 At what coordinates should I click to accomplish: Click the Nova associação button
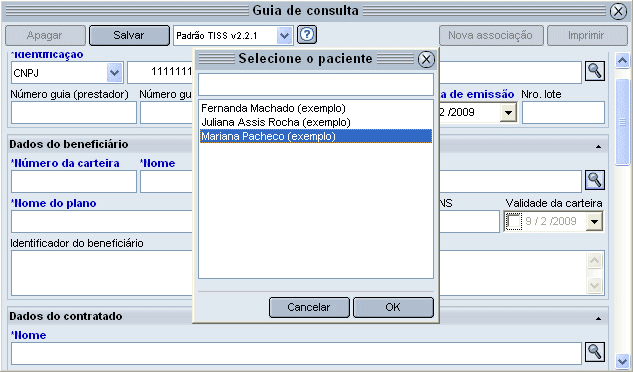pyautogui.click(x=490, y=36)
